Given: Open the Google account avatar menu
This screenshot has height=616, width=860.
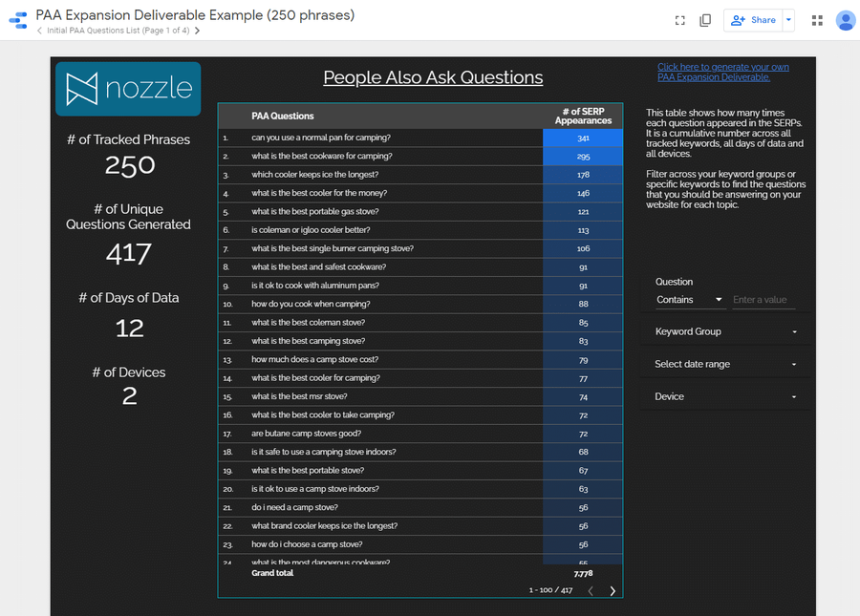Looking at the screenshot, I should (846, 20).
